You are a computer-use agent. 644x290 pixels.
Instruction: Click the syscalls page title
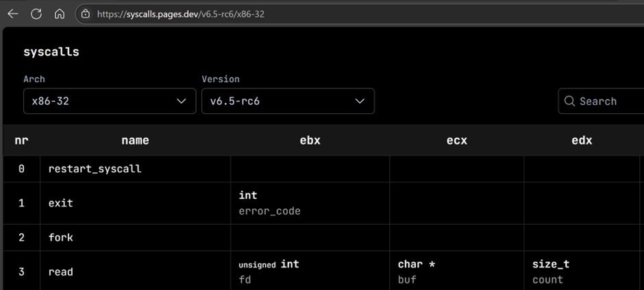click(x=51, y=52)
